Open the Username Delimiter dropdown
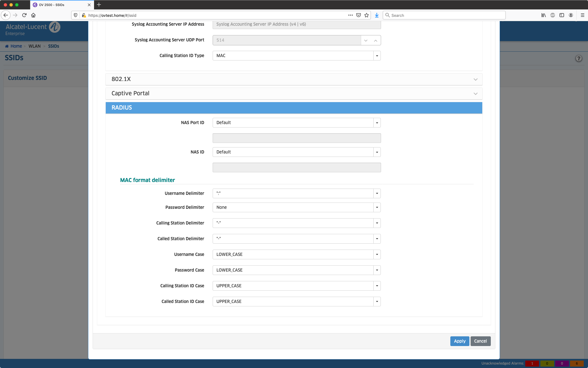Image resolution: width=588 pixels, height=368 pixels. (296, 193)
